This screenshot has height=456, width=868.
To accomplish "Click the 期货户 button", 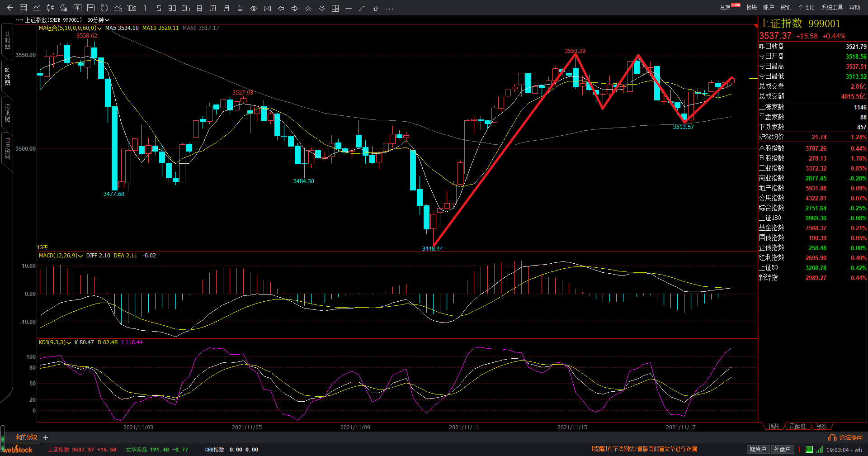I will [758, 449].
